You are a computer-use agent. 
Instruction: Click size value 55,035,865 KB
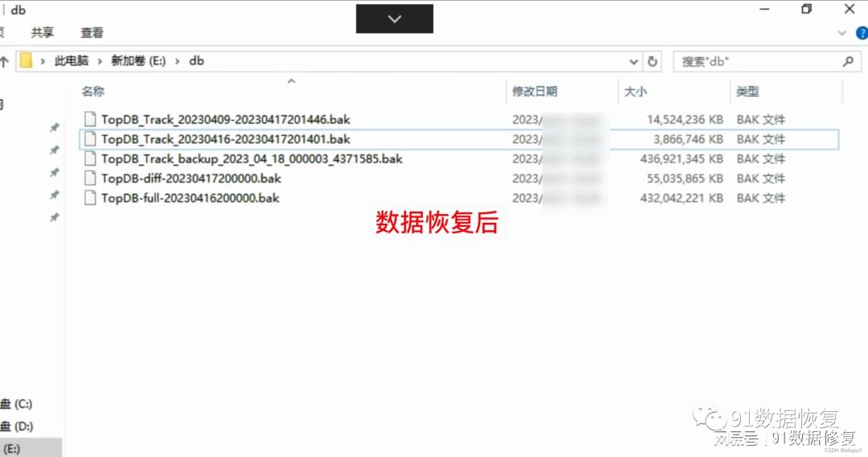click(685, 179)
